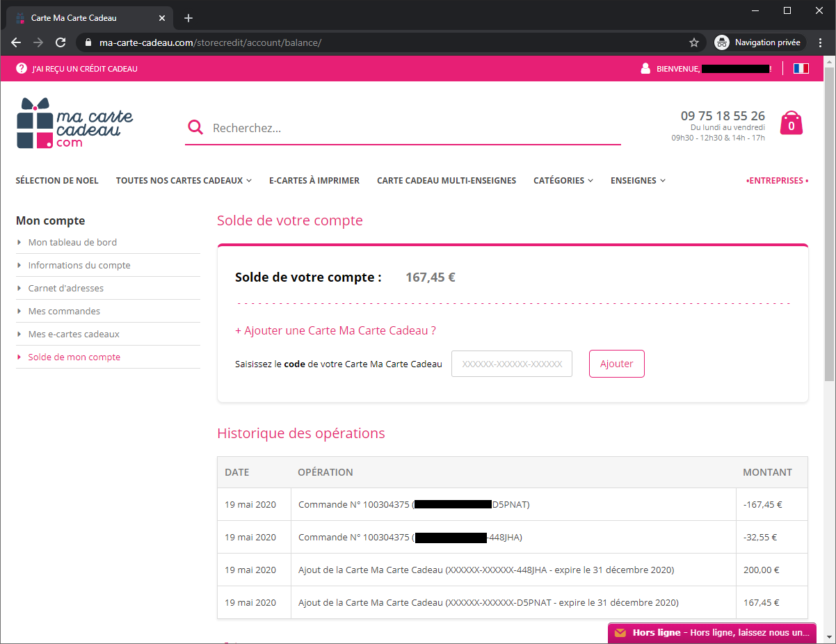
Task: Click the Navigation privée incognito badge
Action: click(x=760, y=42)
